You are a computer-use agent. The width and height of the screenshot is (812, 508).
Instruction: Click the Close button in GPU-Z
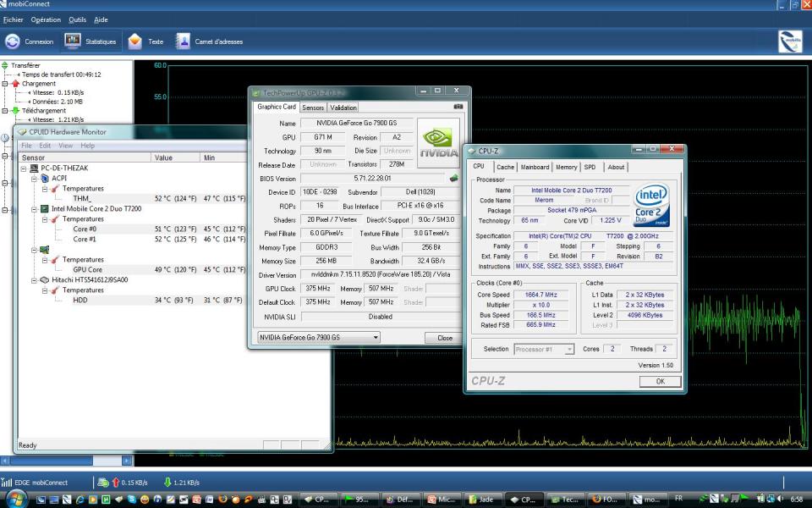445,338
